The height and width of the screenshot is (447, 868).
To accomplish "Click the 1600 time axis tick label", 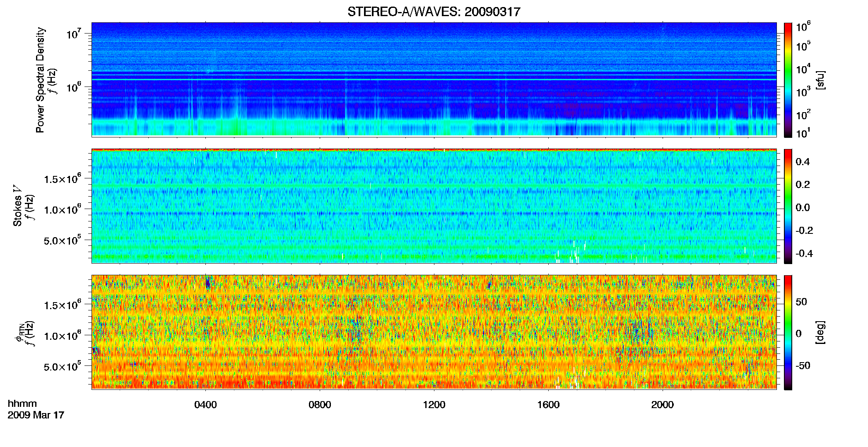I will tap(548, 405).
